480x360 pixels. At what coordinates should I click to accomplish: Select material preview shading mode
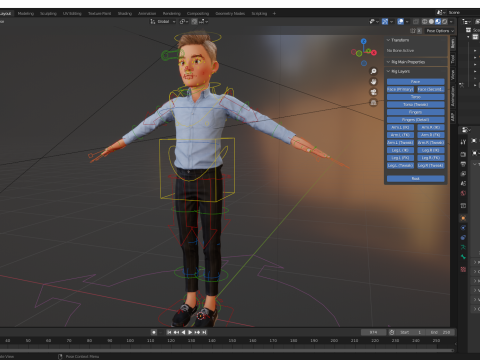(438, 22)
